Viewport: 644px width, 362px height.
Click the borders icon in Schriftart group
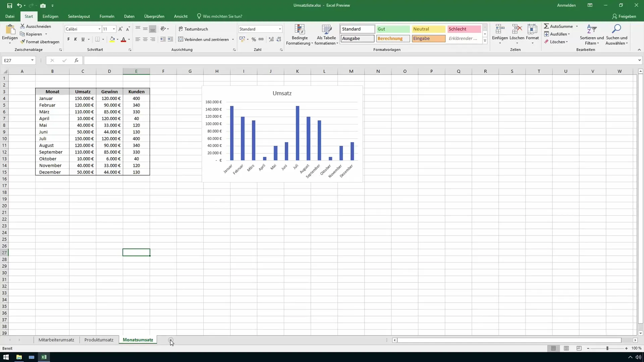pos(97,39)
